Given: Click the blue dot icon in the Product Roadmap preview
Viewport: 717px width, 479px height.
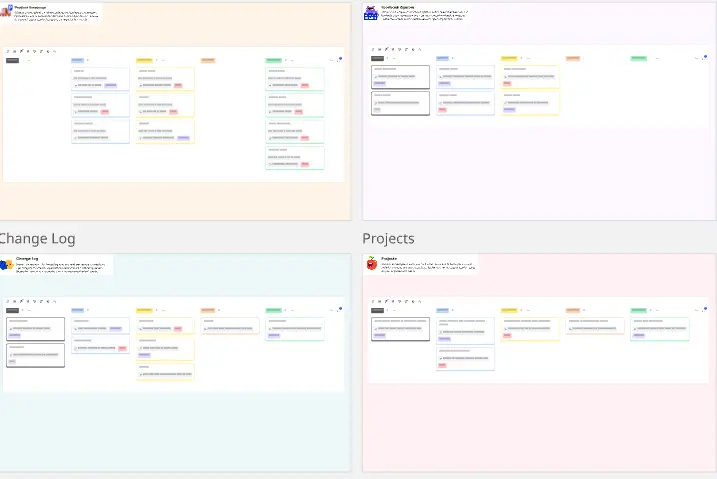Looking at the screenshot, I should [x=340, y=58].
